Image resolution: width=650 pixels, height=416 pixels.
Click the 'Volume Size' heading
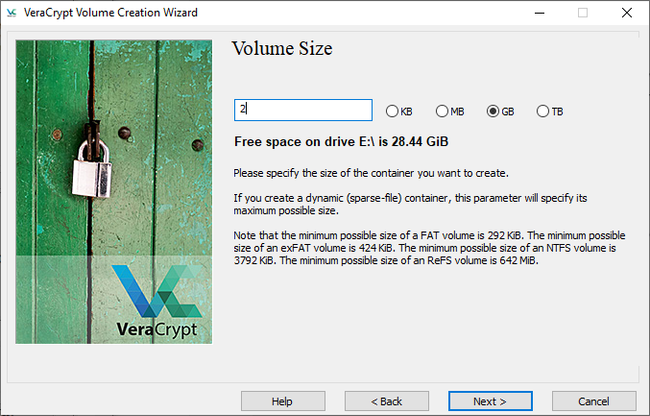pyautogui.click(x=282, y=48)
